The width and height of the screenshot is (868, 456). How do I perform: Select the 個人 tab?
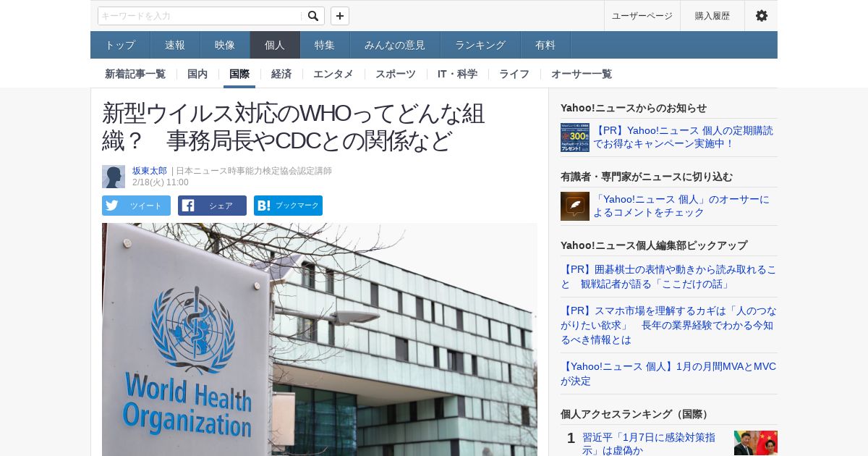tap(275, 45)
